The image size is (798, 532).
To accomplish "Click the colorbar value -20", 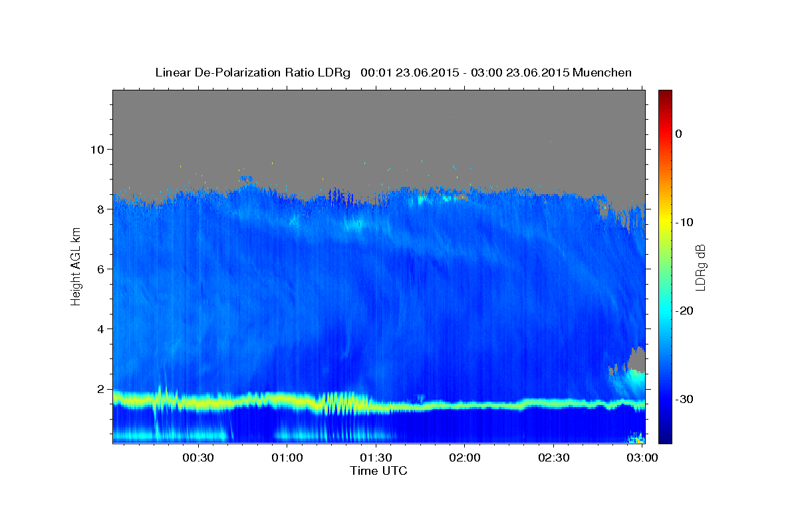I will click(684, 311).
